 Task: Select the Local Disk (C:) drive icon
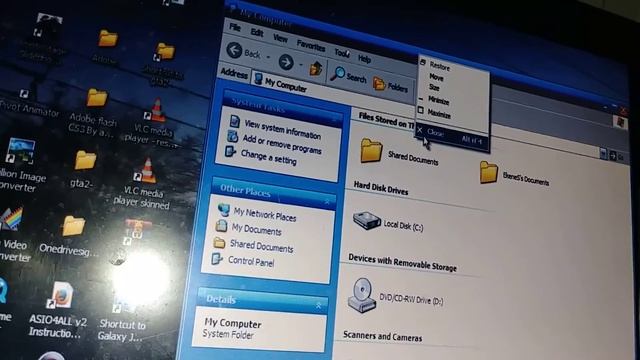[x=366, y=220]
